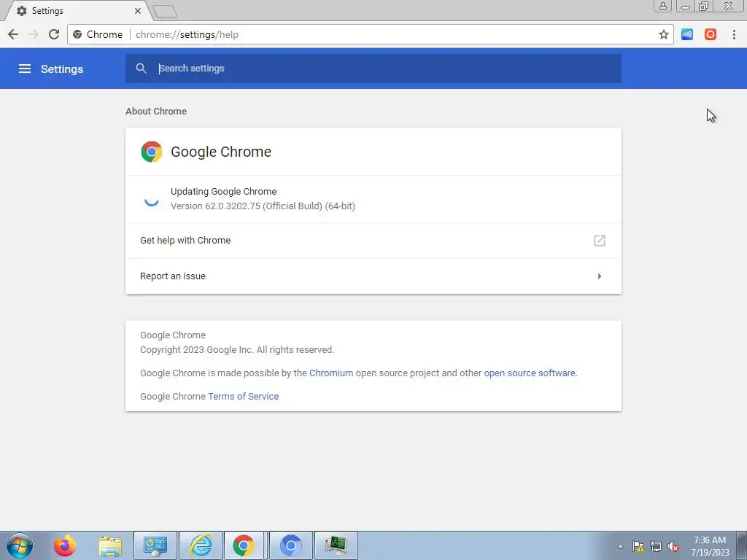The height and width of the screenshot is (560, 747).
Task: Click Copyright 2023 Google Inc. text
Action: 237,349
